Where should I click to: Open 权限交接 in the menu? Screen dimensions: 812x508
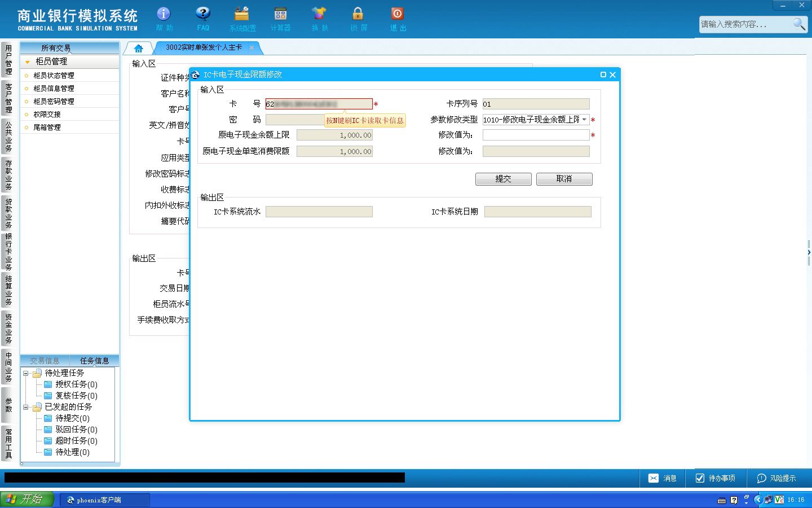pos(47,115)
